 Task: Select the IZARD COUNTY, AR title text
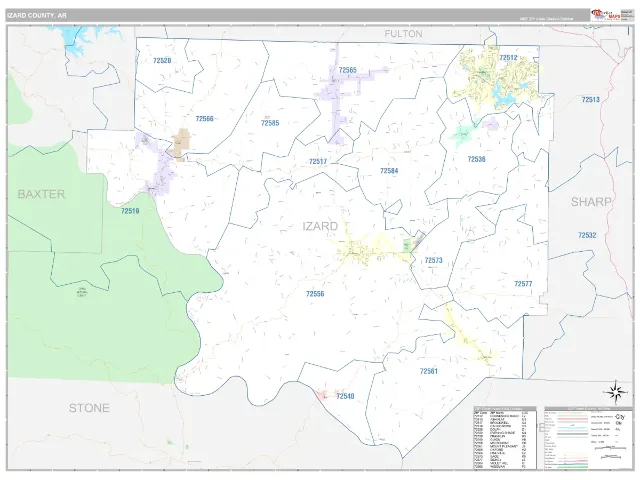(x=36, y=16)
